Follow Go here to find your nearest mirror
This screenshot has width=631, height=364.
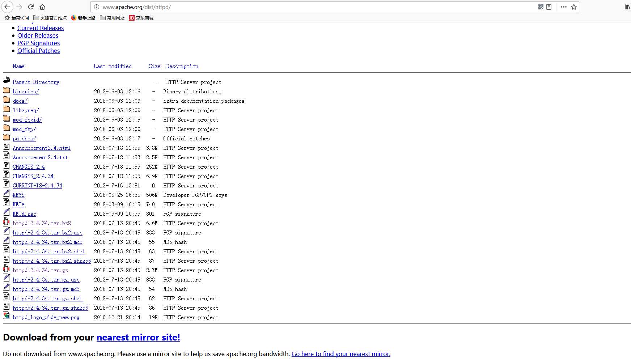click(341, 354)
